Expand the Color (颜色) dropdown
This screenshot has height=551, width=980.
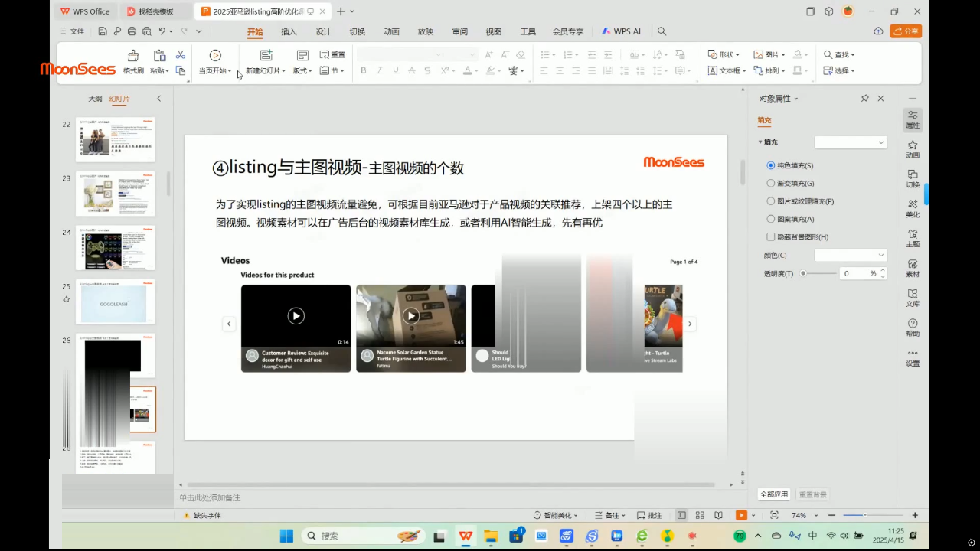click(x=850, y=255)
